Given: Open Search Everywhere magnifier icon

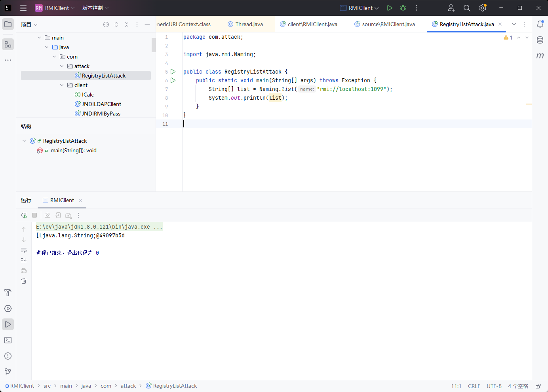Looking at the screenshot, I should coord(467,8).
